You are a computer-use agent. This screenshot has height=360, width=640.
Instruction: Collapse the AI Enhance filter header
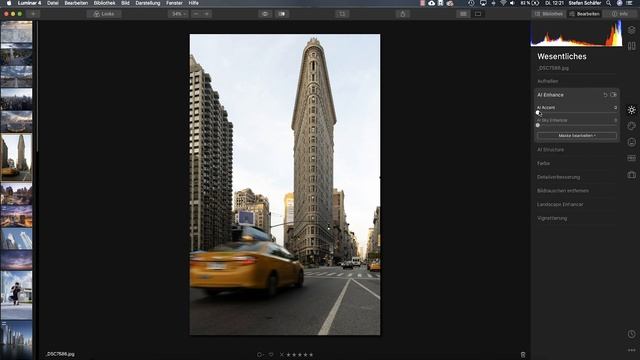tap(550, 95)
